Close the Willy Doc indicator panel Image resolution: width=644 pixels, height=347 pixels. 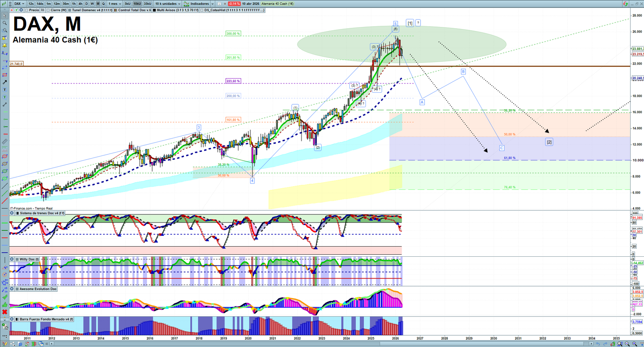pos(12,260)
